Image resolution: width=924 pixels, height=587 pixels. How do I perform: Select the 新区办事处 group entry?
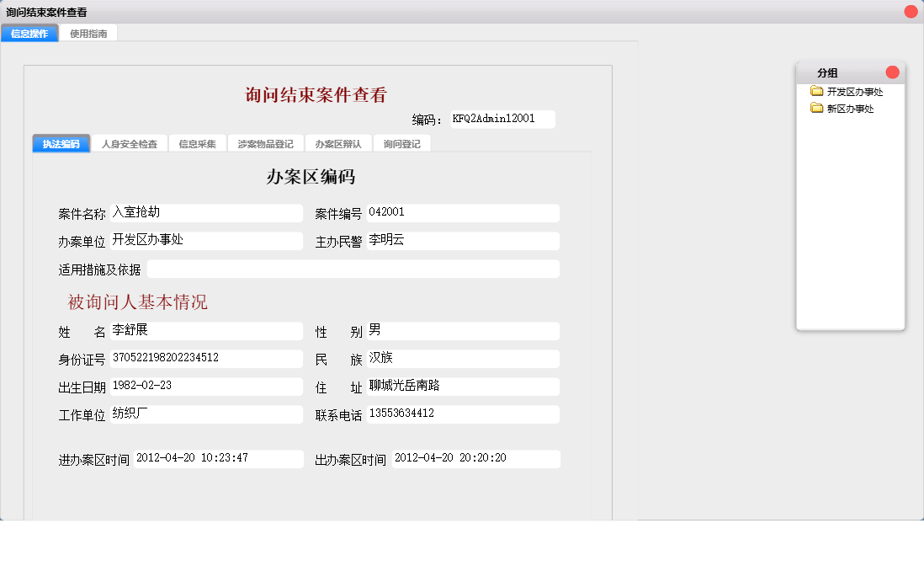[x=844, y=108]
